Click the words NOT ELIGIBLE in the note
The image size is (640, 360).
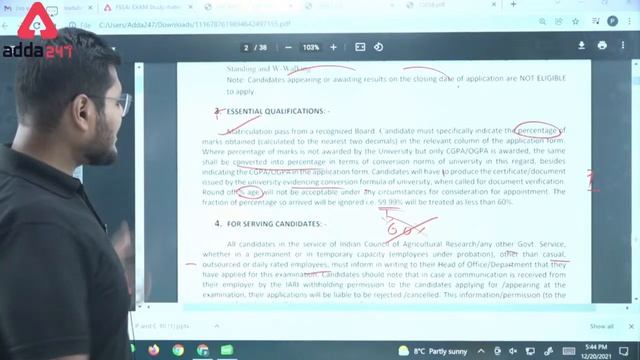click(x=542, y=78)
